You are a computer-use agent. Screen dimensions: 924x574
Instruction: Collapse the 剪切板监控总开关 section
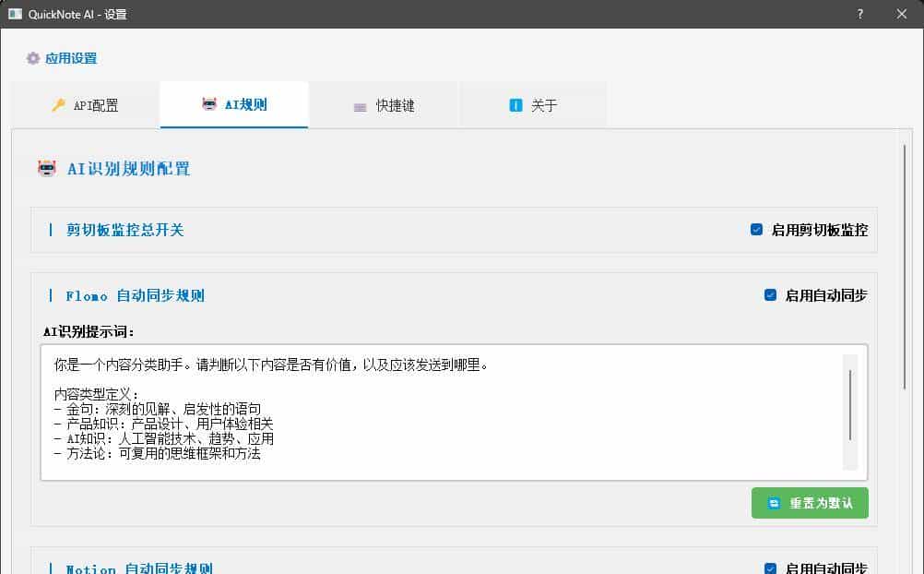coord(124,230)
